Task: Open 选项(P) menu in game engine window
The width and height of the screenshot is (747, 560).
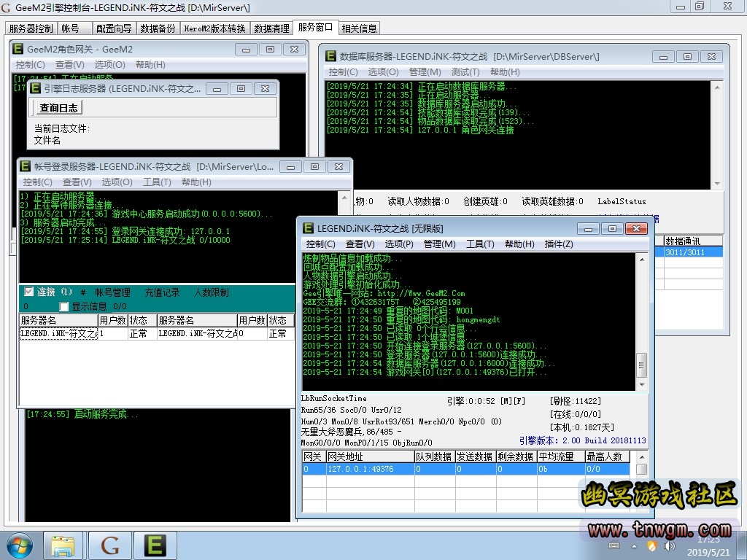Action: 399,244
